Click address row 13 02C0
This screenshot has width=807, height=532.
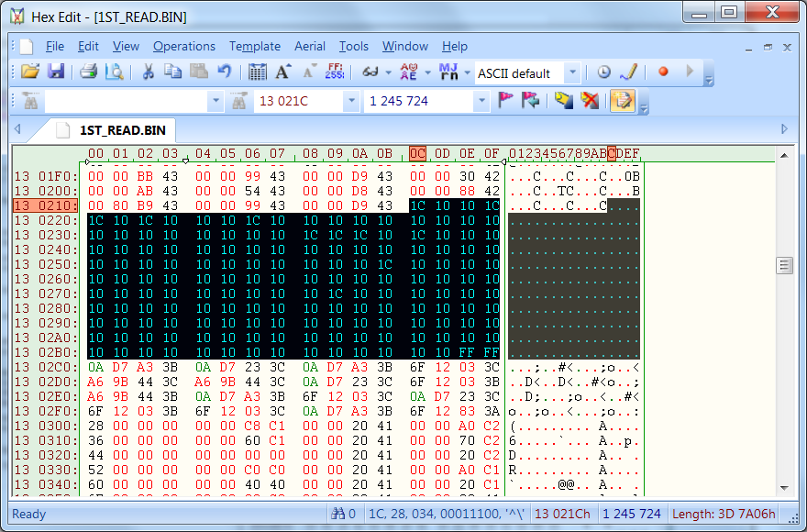[x=46, y=367]
